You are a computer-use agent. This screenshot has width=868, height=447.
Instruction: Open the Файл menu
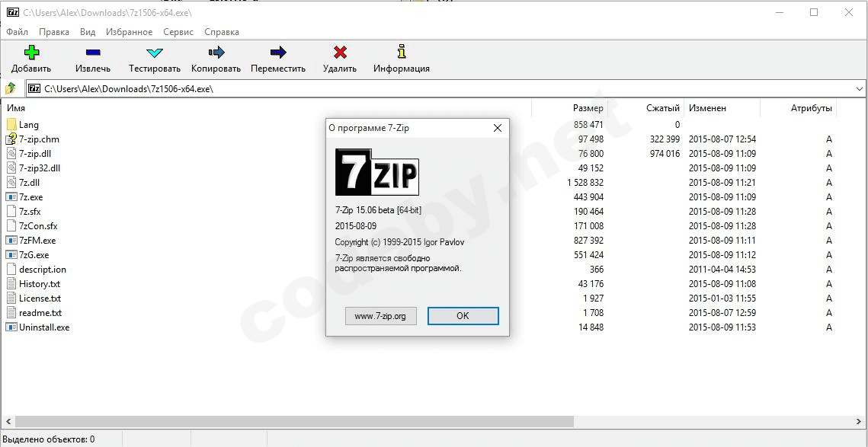[18, 32]
